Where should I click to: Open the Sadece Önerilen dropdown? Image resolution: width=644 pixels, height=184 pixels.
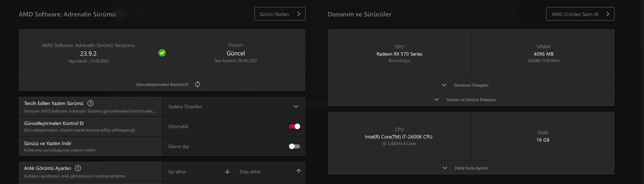pos(234,106)
